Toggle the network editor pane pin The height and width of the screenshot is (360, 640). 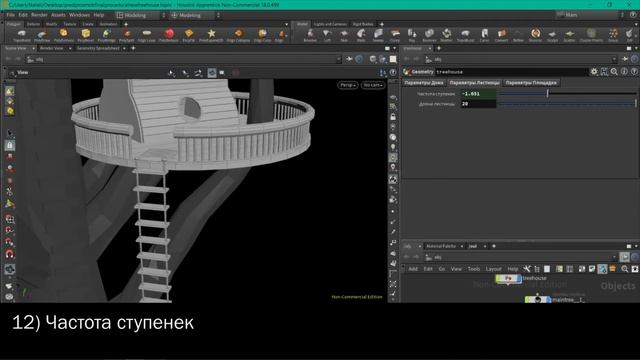click(624, 257)
